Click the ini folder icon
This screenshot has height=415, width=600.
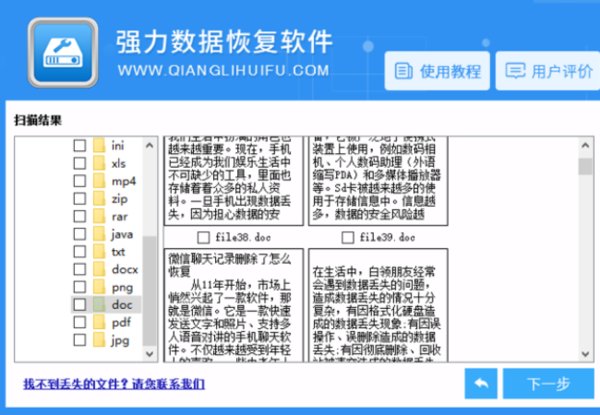99,146
